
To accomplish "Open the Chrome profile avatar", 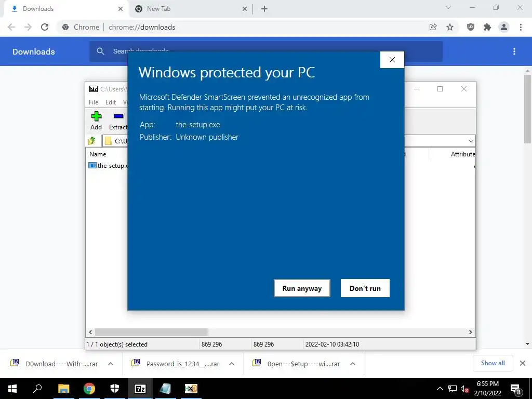I will click(504, 27).
